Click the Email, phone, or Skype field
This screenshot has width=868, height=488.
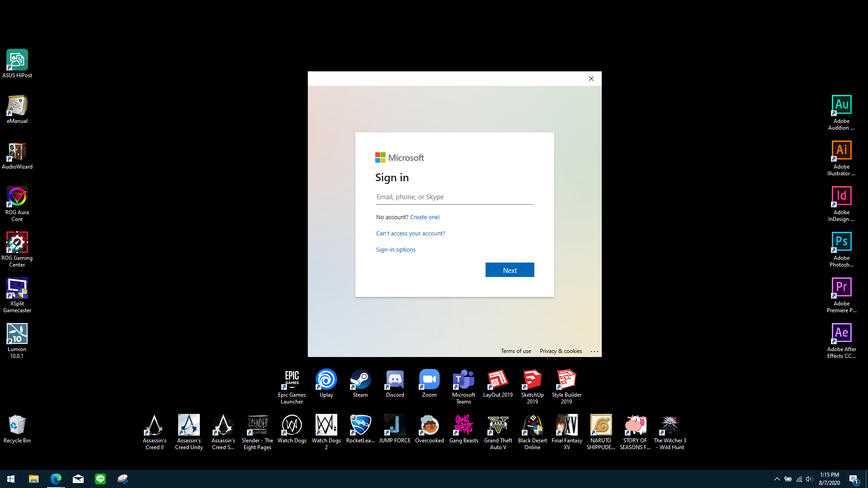pyautogui.click(x=454, y=197)
